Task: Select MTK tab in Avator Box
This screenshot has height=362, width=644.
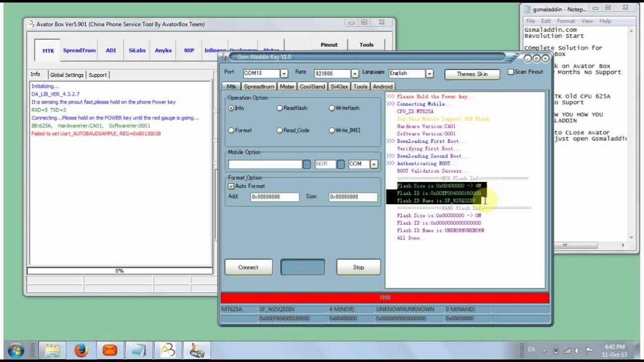Action: pos(48,51)
